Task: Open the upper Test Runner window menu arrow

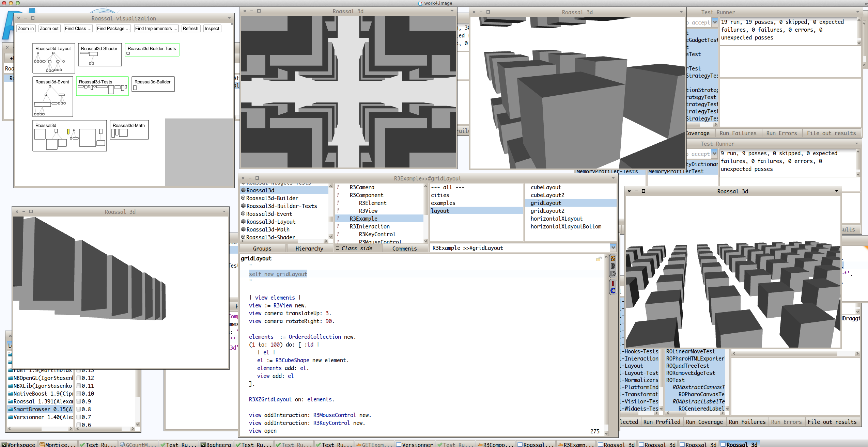Action: (858, 12)
